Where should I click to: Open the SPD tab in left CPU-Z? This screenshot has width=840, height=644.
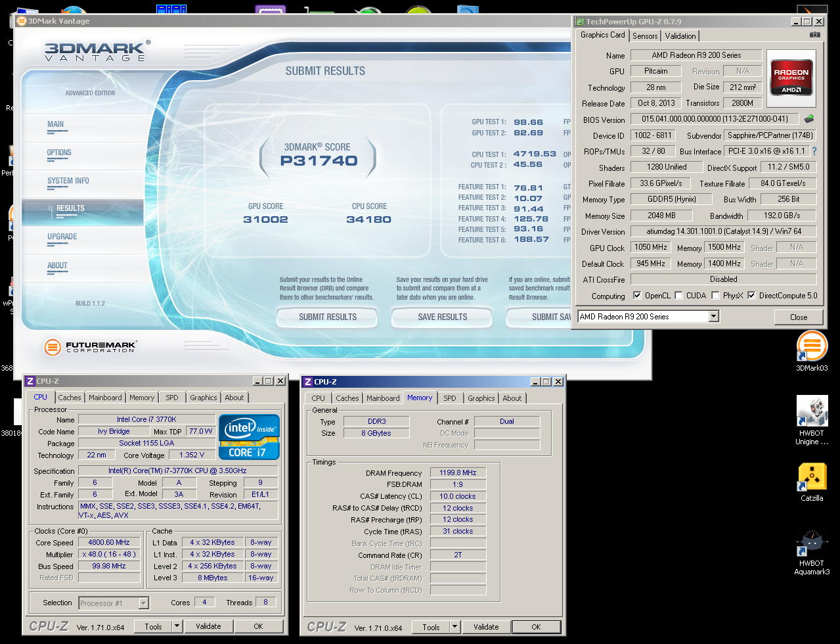click(x=172, y=398)
